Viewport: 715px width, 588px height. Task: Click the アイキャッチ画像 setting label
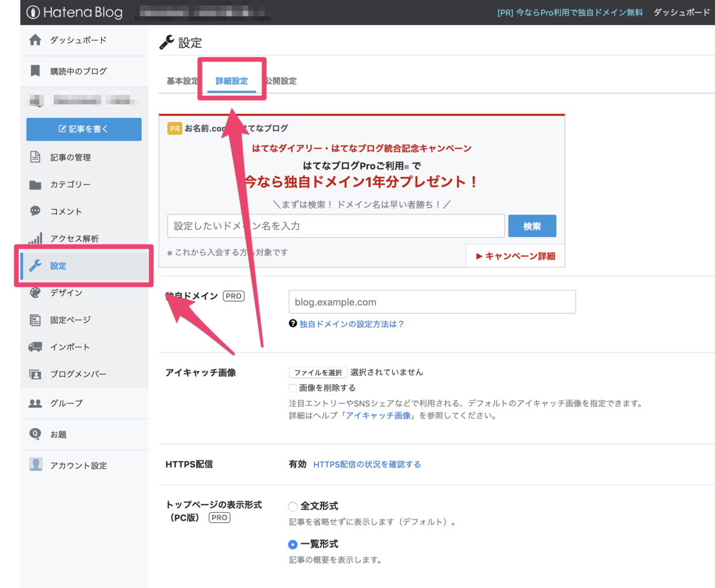(201, 372)
